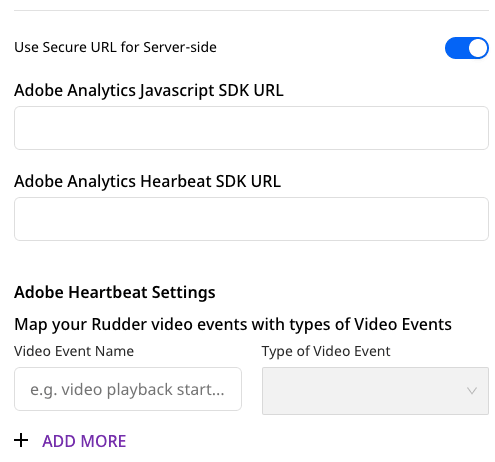Focus the Adobe Analytics Hearbeat SDK URL field
The width and height of the screenshot is (495, 462).
[251, 219]
